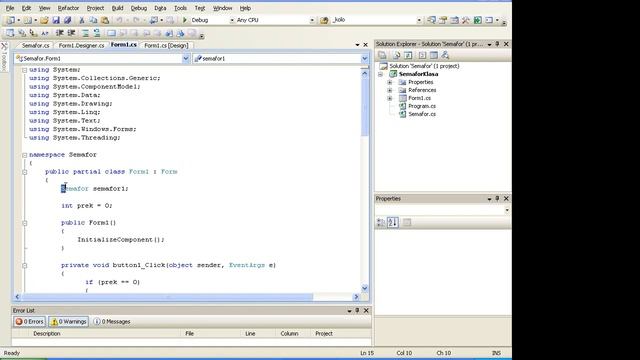Image resolution: width=640 pixels, height=360 pixels.
Task: Open the Any CPU platform dropdown
Action: 312,20
